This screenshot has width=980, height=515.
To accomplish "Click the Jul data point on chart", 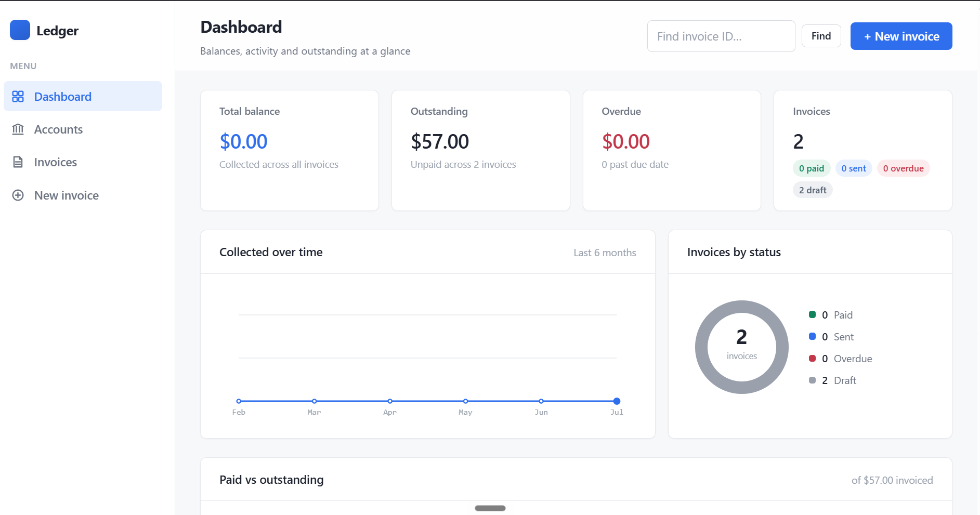I will (x=617, y=401).
